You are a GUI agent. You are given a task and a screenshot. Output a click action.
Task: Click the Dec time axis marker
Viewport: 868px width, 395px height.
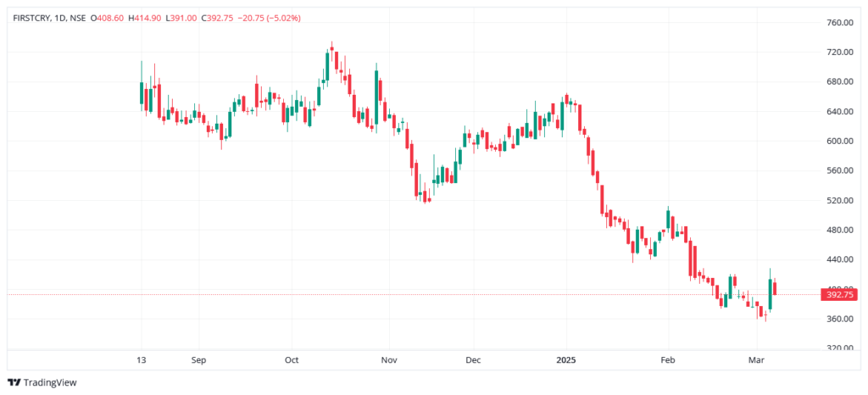pos(473,359)
